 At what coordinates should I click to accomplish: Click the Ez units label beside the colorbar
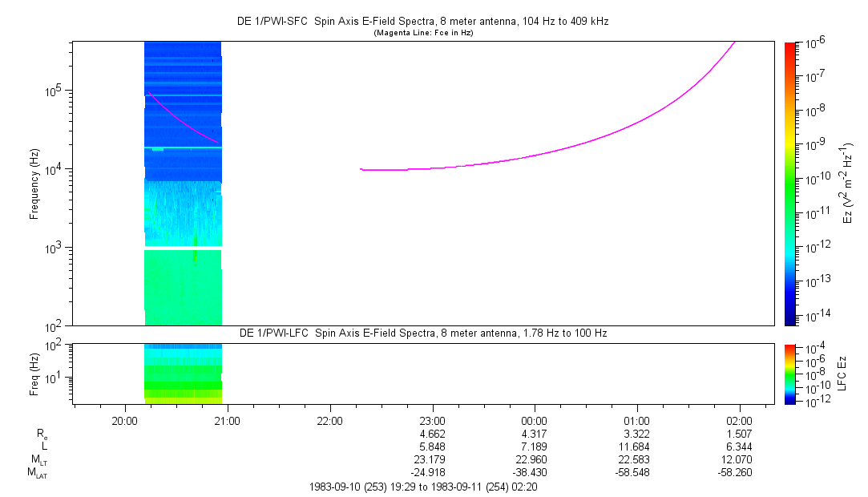click(x=849, y=184)
